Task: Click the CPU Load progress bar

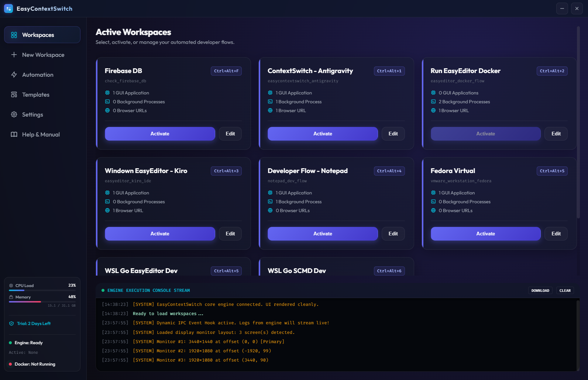Action: pos(42,290)
